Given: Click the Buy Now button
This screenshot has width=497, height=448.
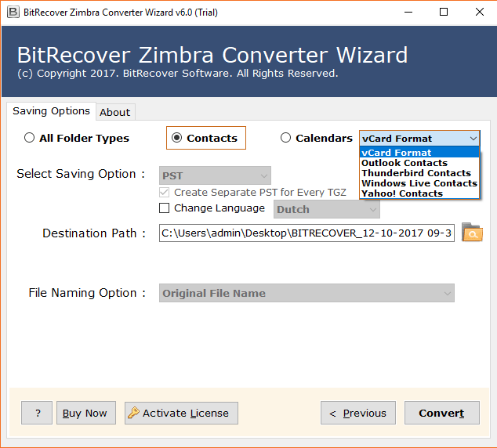Looking at the screenshot, I should (x=86, y=413).
